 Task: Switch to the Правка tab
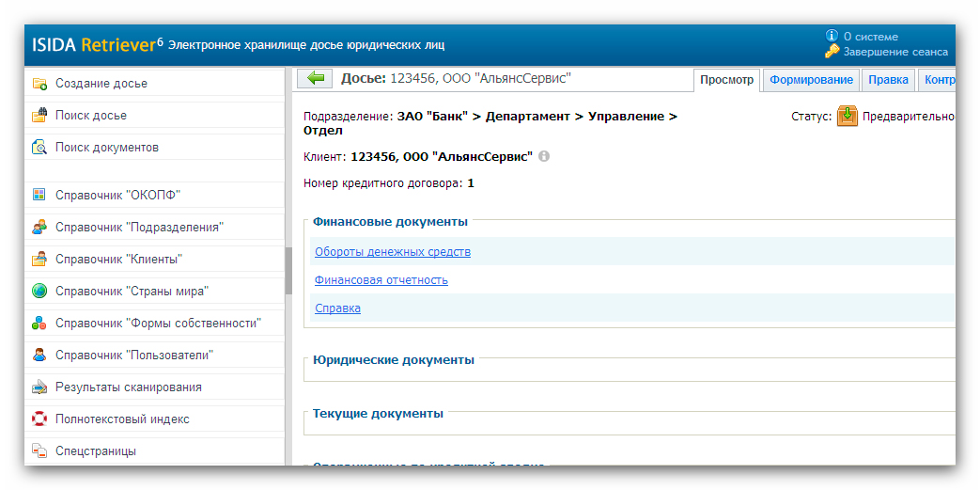pyautogui.click(x=888, y=80)
